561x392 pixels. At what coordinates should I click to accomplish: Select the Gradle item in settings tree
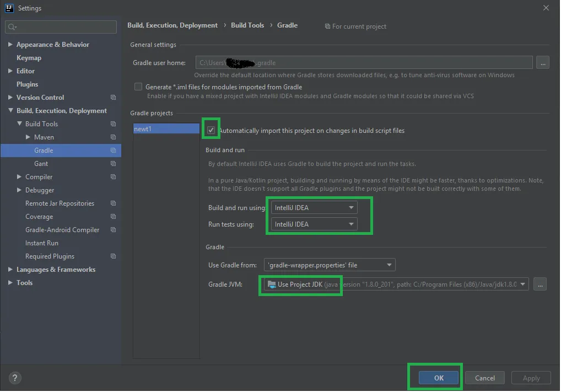[61, 151]
